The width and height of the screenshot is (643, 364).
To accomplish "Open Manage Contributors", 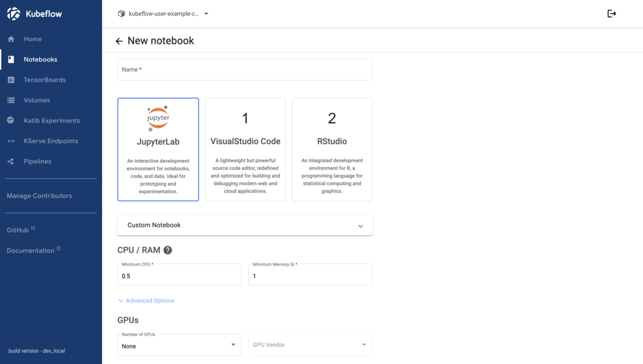I will (39, 196).
